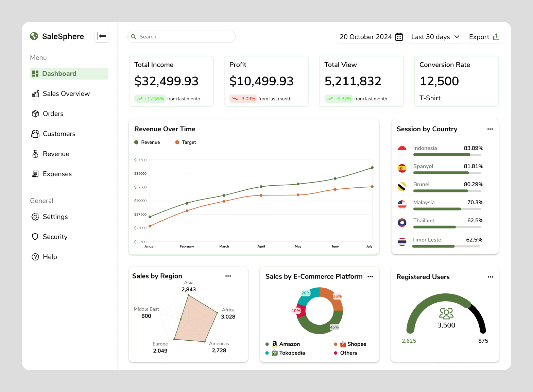Screen dimensions: 533x392
Task: Click the 45% Amazon donut segment
Action: 318,329
